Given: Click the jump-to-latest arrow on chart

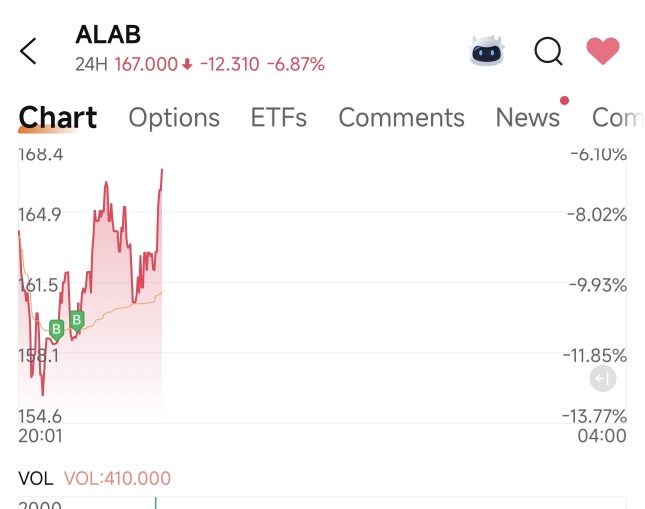Looking at the screenshot, I should click(602, 379).
